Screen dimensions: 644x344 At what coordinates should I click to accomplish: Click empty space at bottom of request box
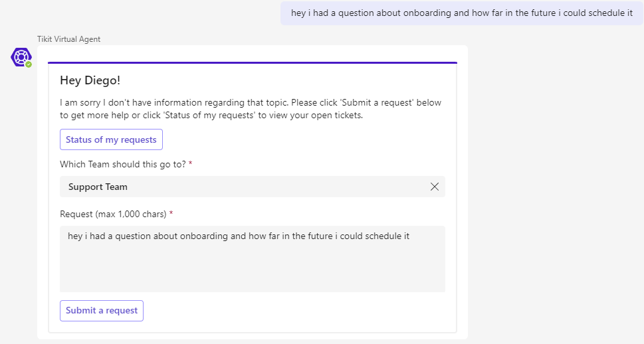click(x=252, y=275)
